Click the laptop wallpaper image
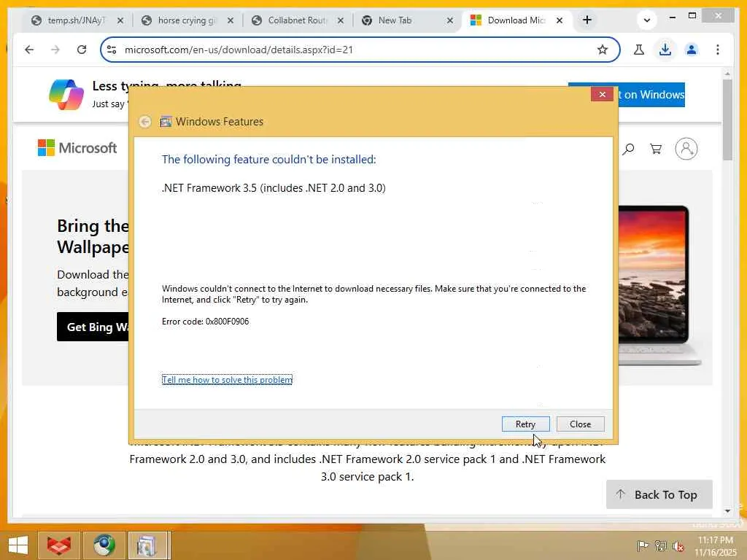 tap(659, 286)
